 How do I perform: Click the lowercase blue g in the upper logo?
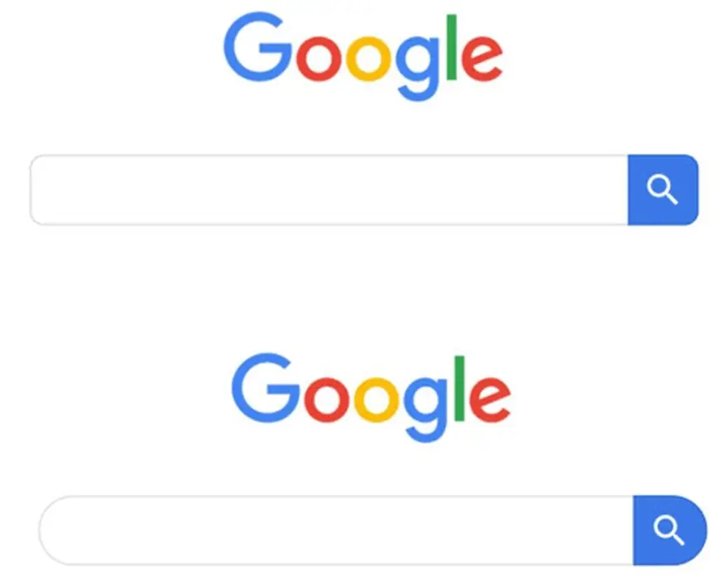point(418,68)
